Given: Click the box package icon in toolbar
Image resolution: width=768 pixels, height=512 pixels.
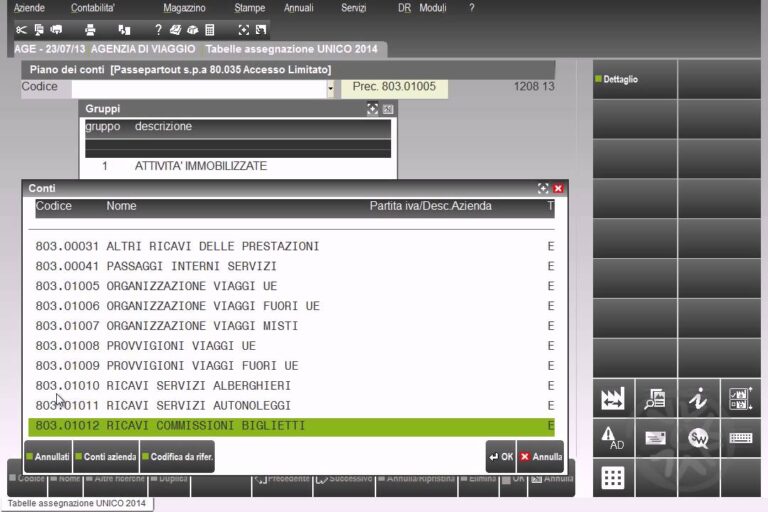Looking at the screenshot, I should (192, 30).
